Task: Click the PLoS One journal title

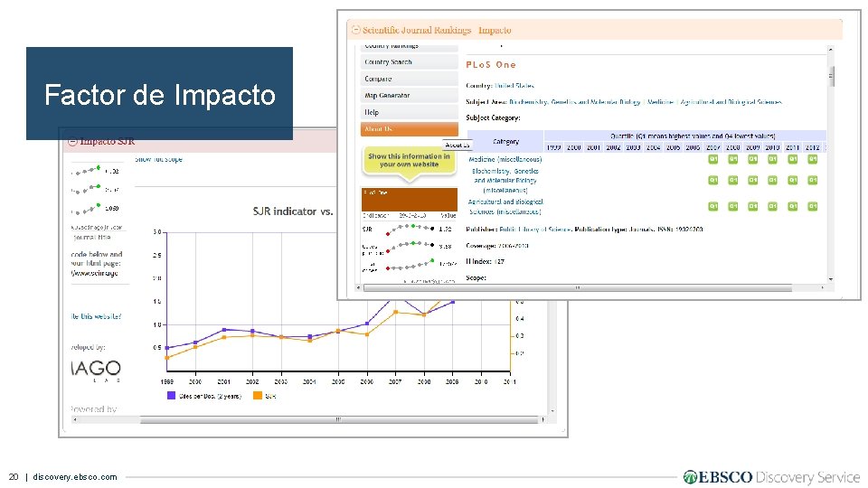Action: [x=491, y=65]
